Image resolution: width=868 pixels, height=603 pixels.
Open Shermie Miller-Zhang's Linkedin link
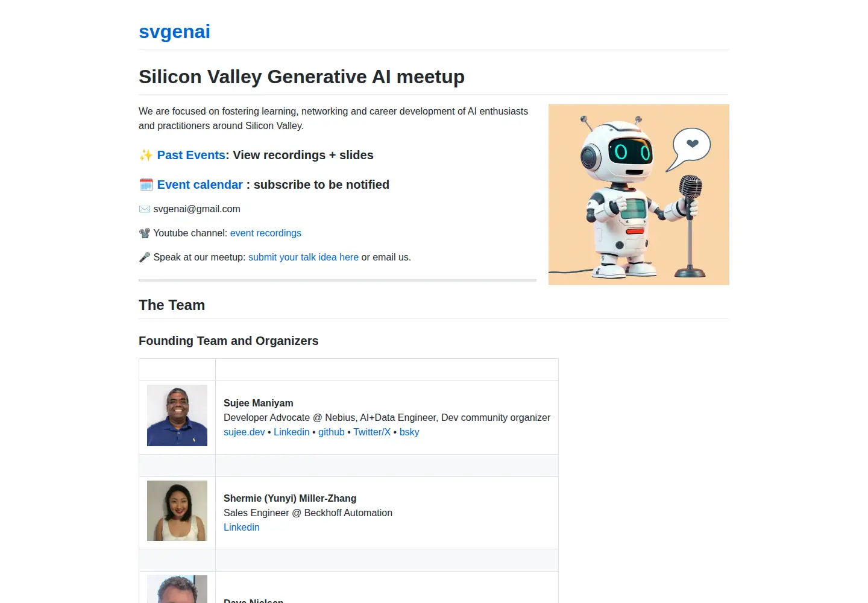242,527
